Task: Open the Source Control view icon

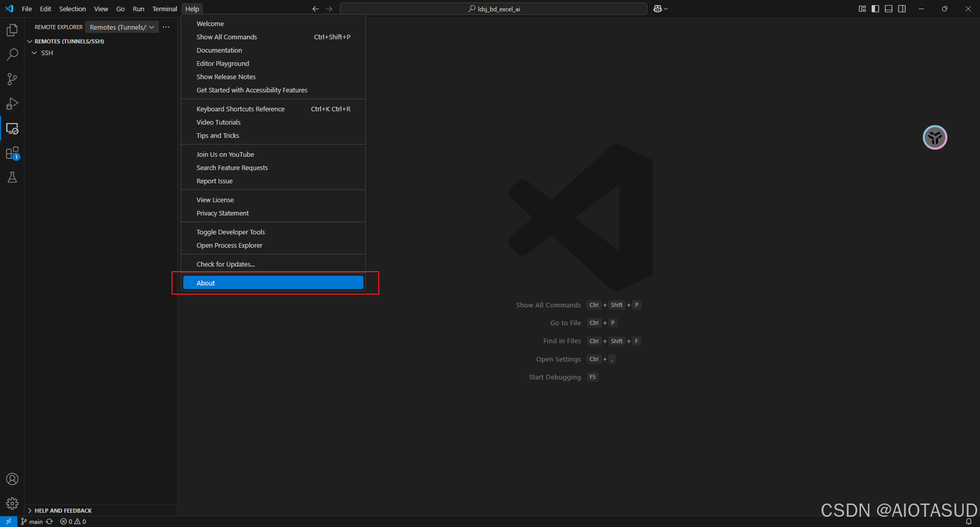Action: point(12,79)
